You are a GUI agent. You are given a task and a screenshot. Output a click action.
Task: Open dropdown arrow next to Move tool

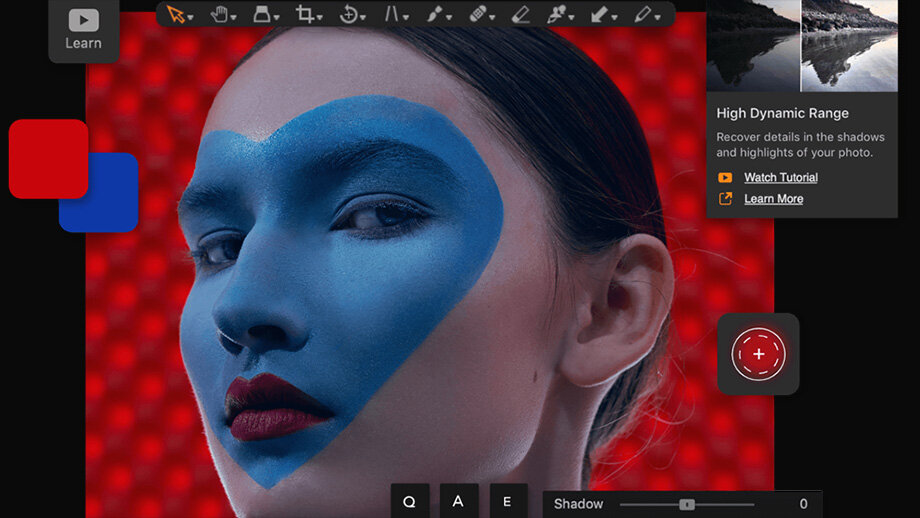point(190,18)
